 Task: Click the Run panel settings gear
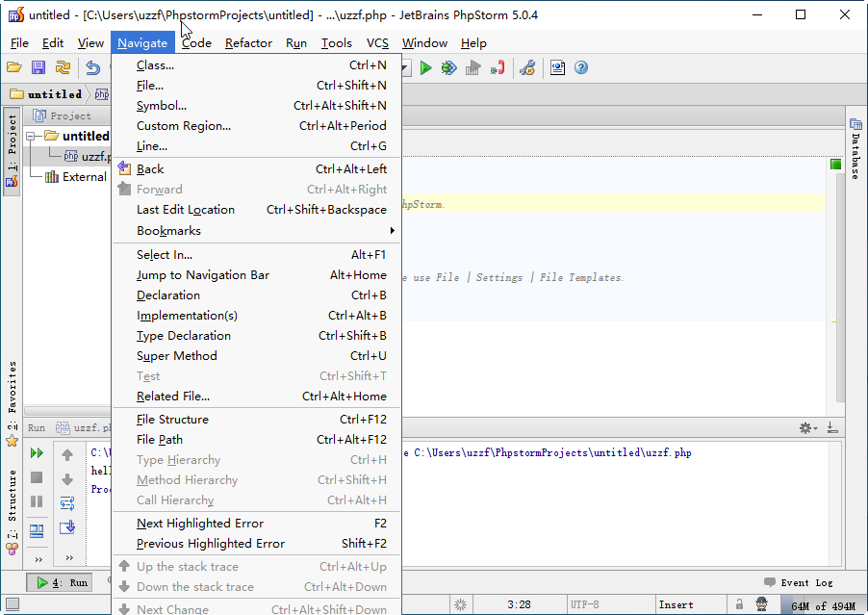[x=805, y=427]
